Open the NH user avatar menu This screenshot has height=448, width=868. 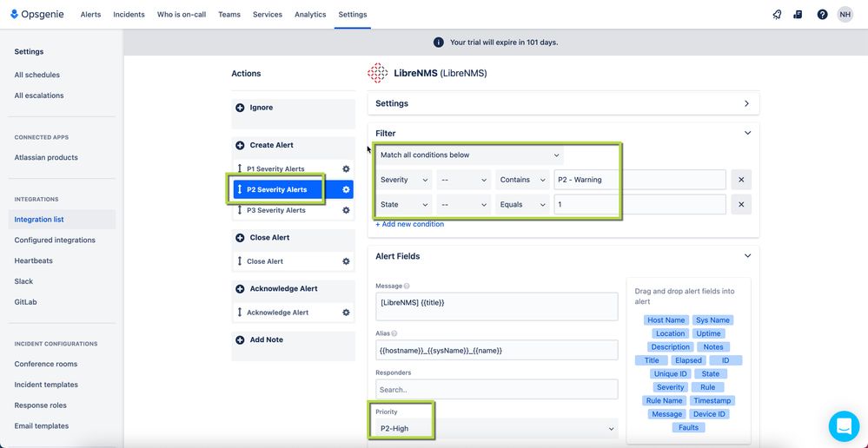(845, 15)
